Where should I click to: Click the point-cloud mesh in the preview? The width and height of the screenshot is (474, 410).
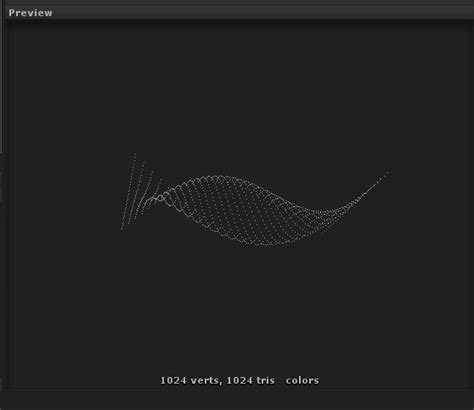click(x=255, y=200)
